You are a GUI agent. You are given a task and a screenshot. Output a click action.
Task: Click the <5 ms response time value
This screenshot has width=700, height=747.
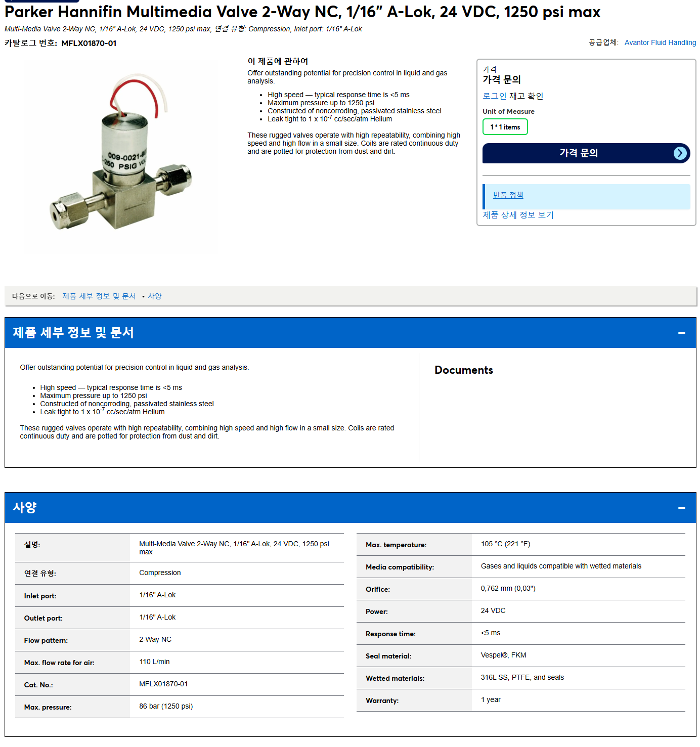(x=491, y=633)
